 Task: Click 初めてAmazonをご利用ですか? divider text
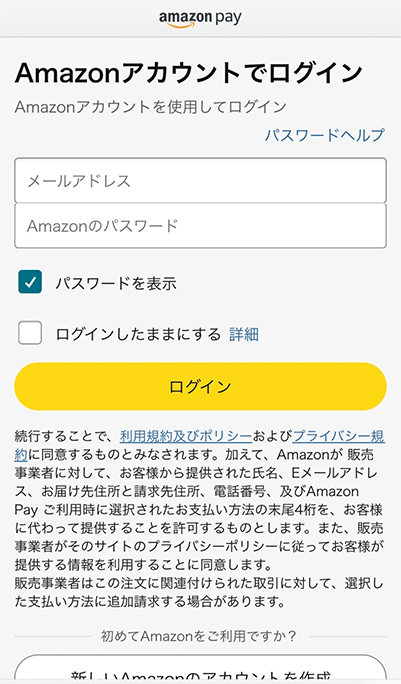pos(199,636)
